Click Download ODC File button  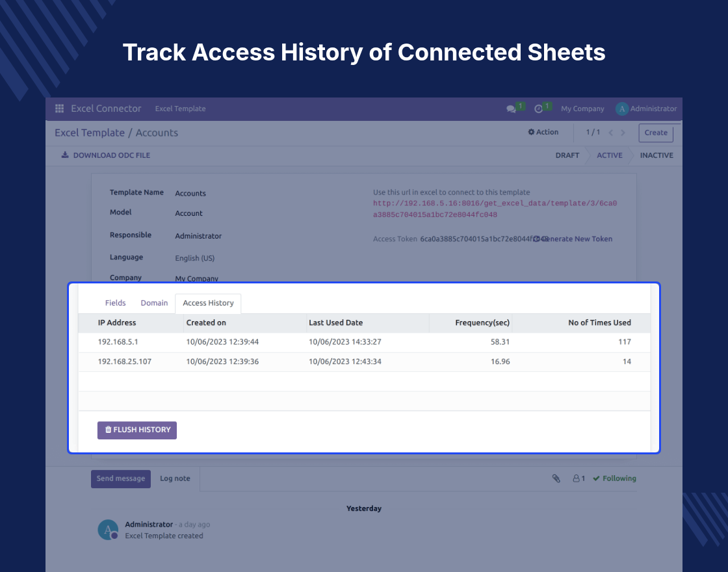[x=106, y=155]
